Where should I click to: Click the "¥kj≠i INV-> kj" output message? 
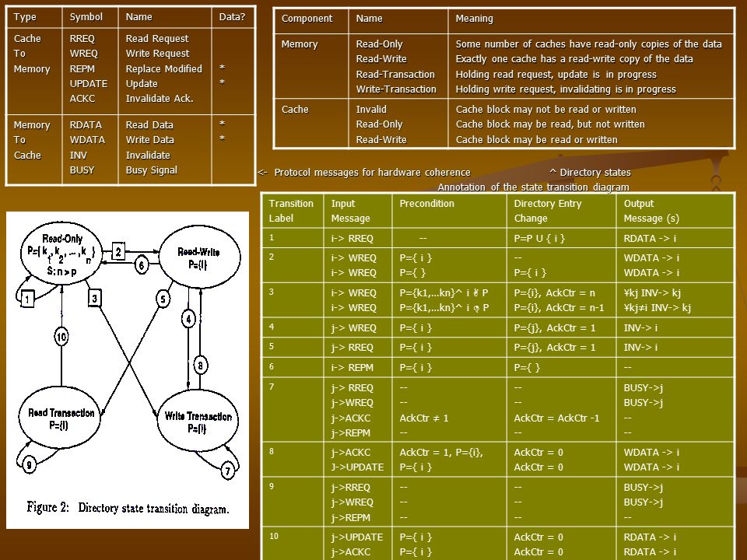657,308
